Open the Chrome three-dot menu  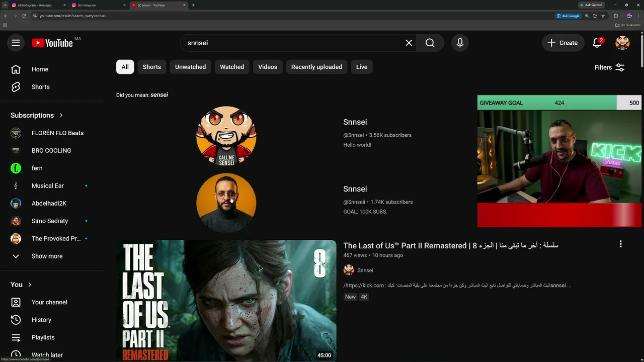click(639, 16)
